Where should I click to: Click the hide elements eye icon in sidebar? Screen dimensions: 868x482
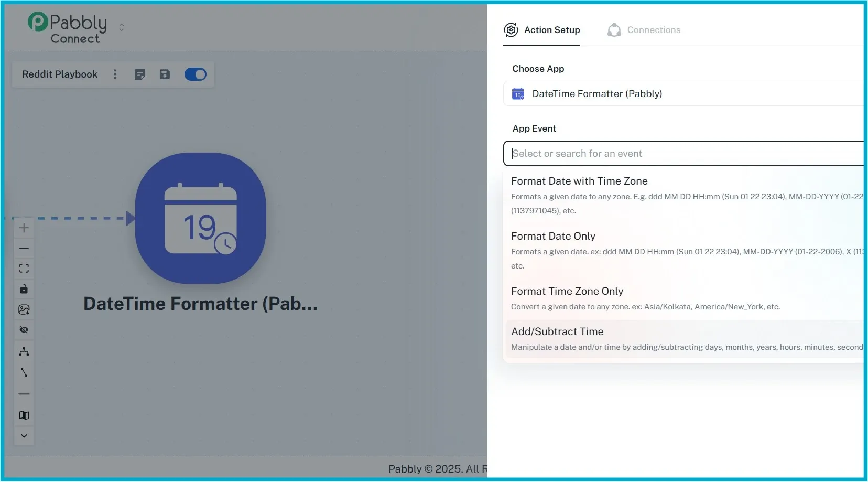(24, 329)
